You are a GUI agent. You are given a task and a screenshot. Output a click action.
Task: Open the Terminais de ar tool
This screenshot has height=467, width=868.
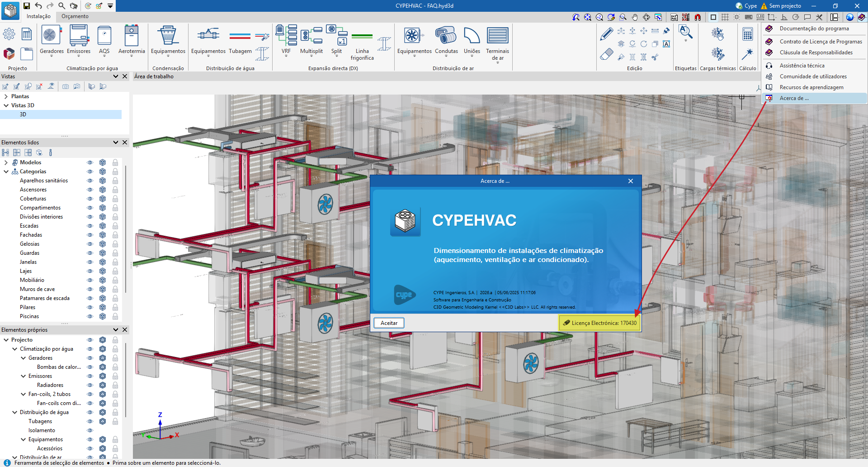497,36
